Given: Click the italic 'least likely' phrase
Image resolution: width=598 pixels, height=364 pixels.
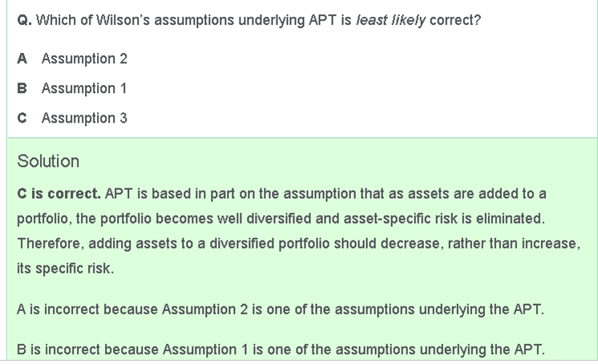Looking at the screenshot, I should pyautogui.click(x=390, y=20).
